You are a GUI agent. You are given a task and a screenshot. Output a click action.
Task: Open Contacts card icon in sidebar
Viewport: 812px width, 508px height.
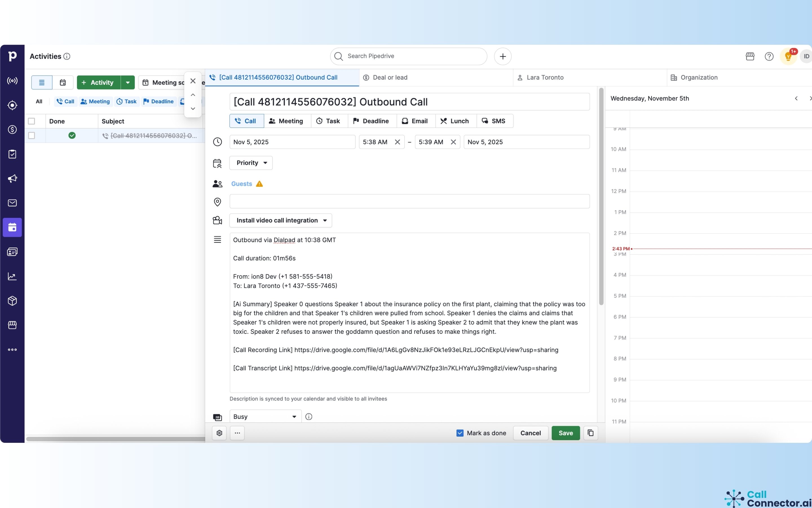coord(12,252)
